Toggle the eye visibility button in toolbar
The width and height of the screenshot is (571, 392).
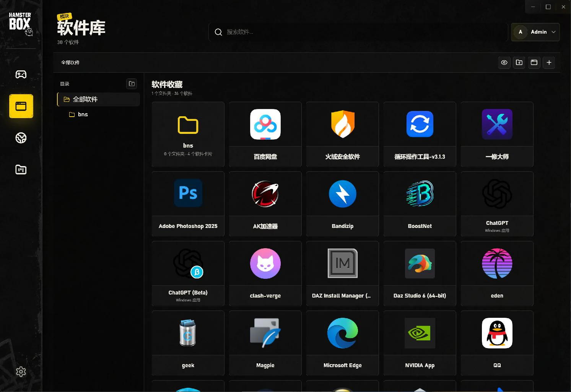[504, 62]
